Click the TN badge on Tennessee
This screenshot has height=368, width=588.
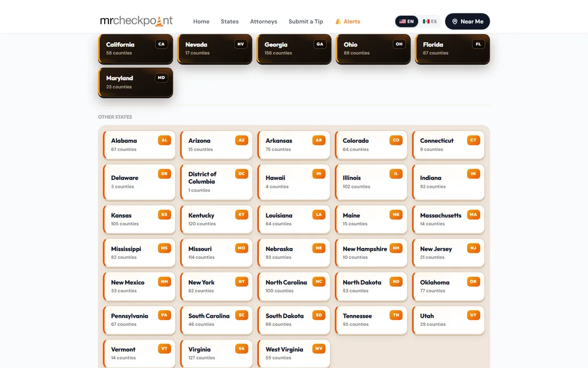coord(396,315)
